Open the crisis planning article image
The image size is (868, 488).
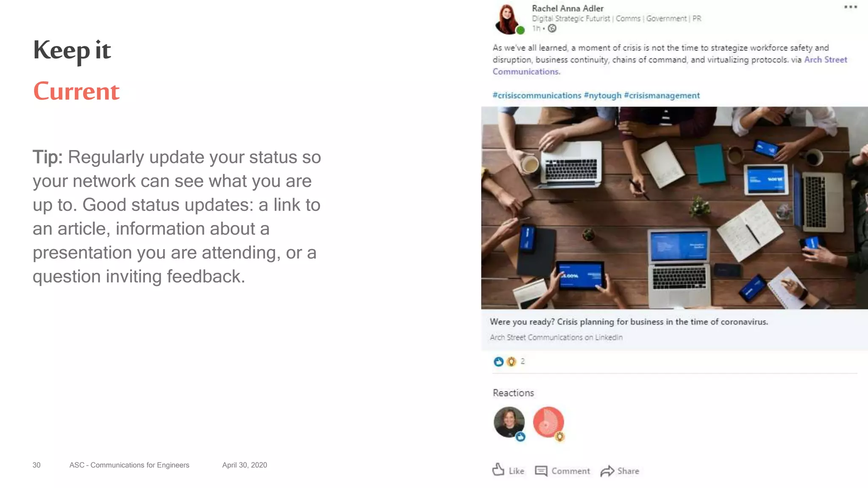[x=674, y=208]
